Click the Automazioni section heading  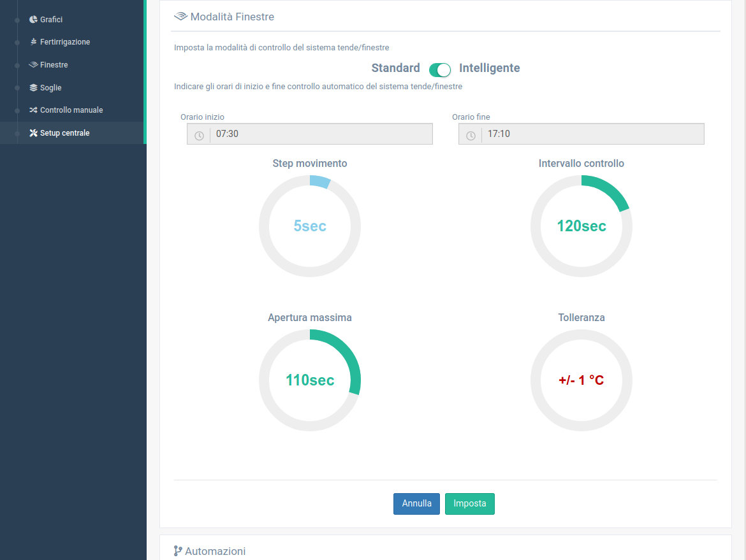(215, 551)
